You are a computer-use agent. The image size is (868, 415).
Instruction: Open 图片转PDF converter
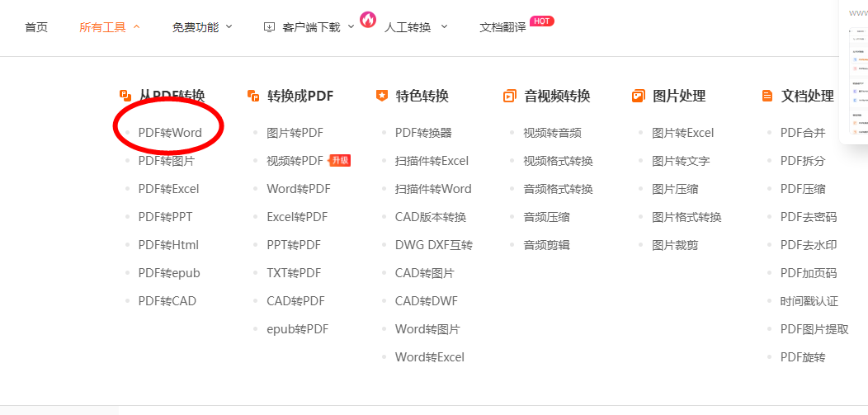click(295, 133)
